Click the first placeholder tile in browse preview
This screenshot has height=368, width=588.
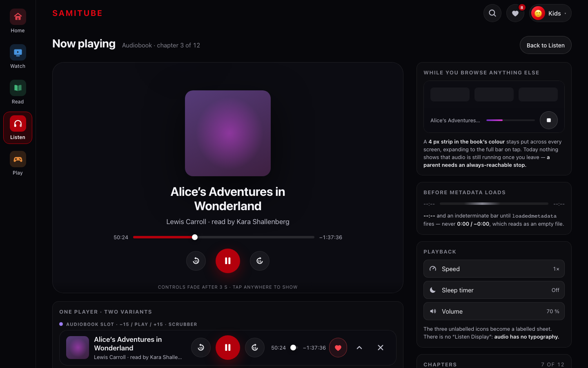point(450,94)
